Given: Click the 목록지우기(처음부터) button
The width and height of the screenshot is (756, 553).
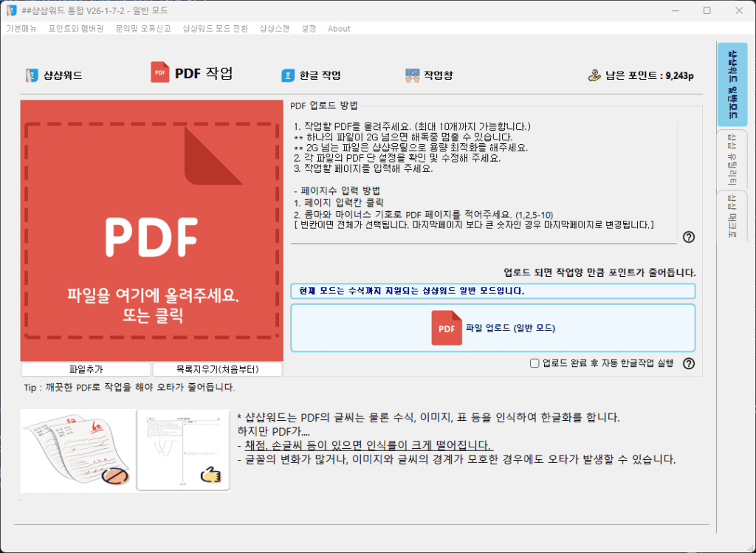Looking at the screenshot, I should click(217, 369).
